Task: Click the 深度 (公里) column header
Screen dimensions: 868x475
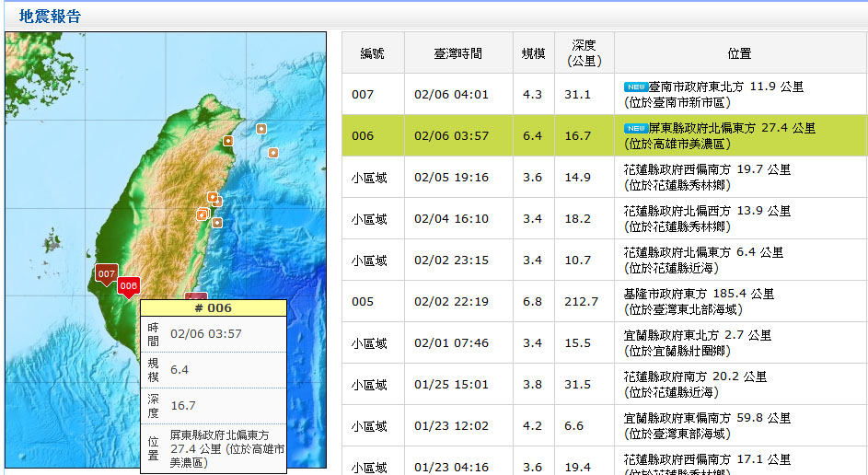Action: (584, 53)
